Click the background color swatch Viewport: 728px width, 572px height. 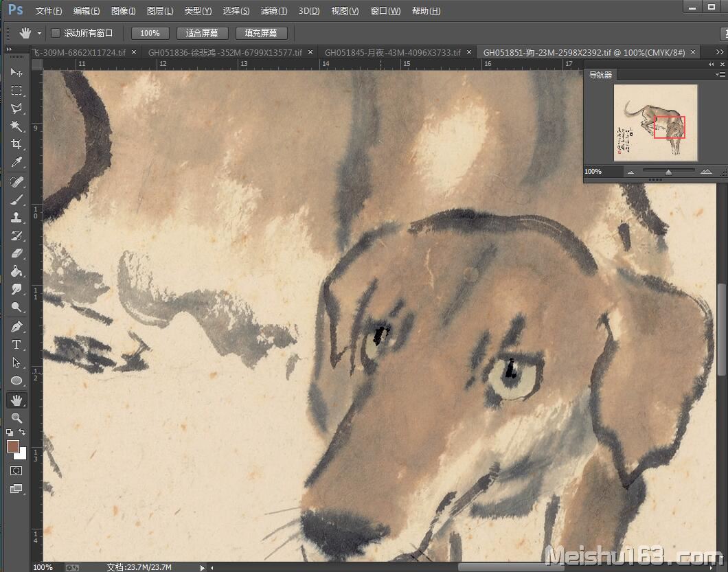22,455
